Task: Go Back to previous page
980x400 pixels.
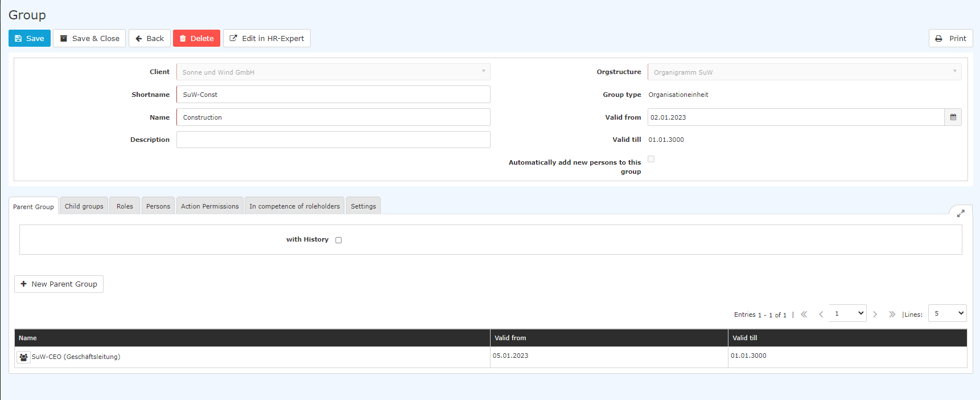Action: [x=150, y=38]
